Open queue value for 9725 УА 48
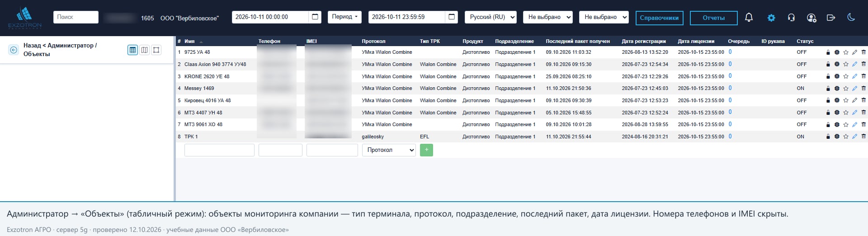The height and width of the screenshot is (236, 868). (730, 52)
